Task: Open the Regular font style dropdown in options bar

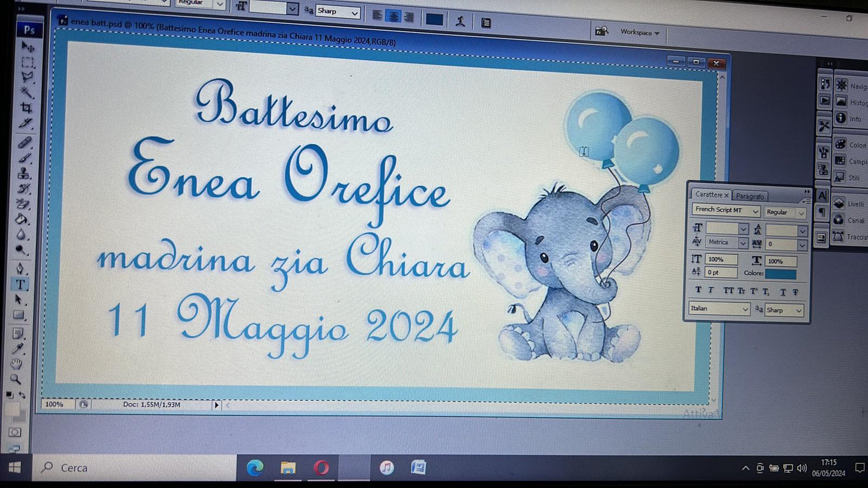Action: pyautogui.click(x=220, y=4)
